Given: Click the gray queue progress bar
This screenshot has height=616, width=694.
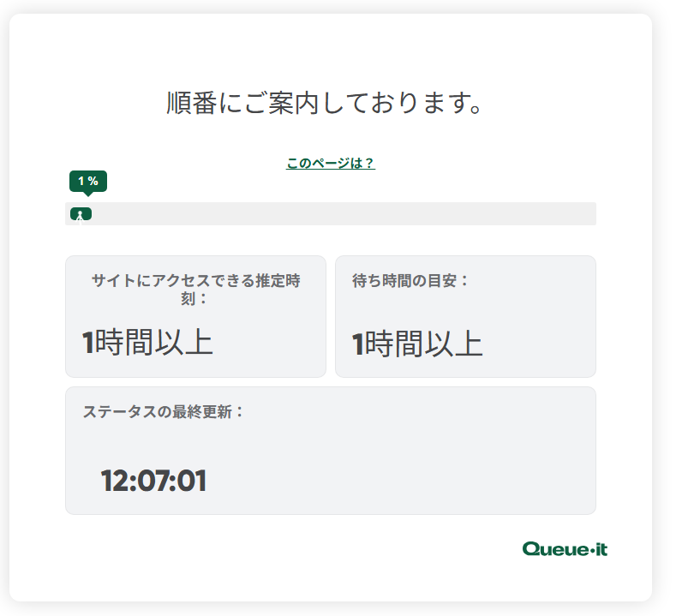Looking at the screenshot, I should (330, 213).
